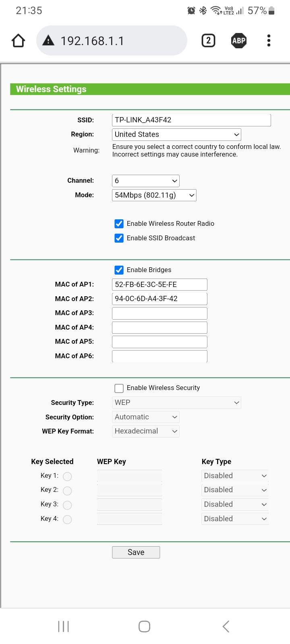Tap the Android back navigation button
The width and height of the screenshot is (290, 644).
pyautogui.click(x=226, y=626)
